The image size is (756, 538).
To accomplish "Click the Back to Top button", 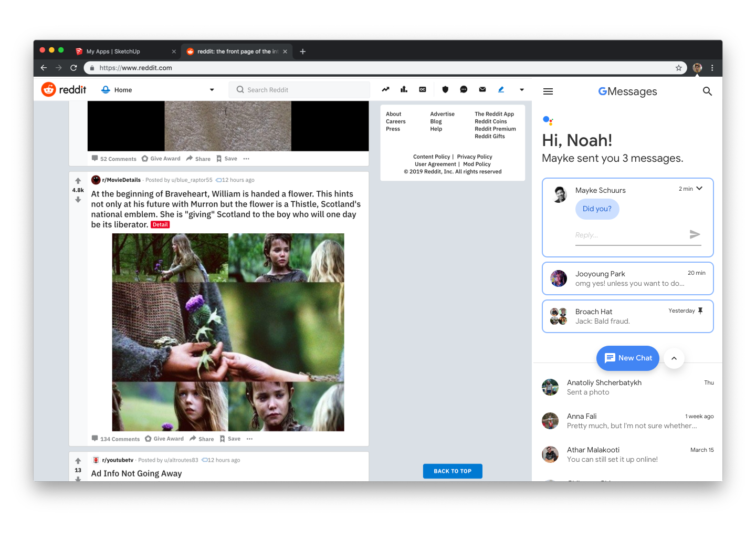I will pos(453,471).
